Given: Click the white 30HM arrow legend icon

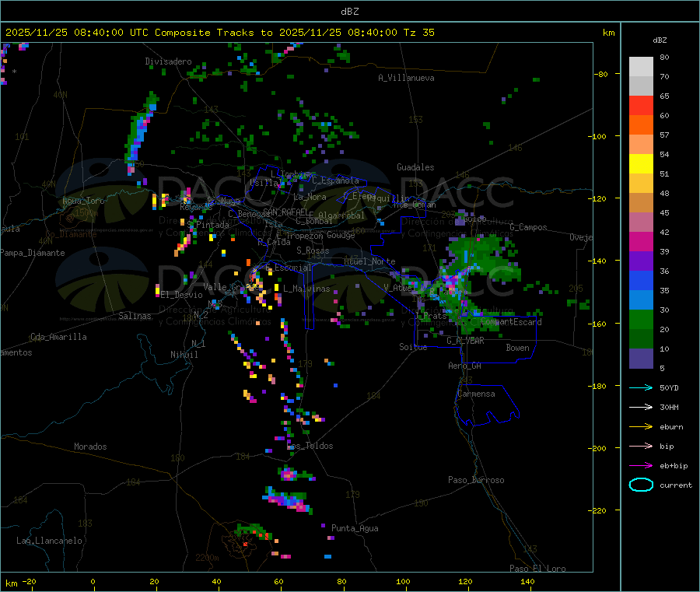Looking at the screenshot, I should point(641,407).
